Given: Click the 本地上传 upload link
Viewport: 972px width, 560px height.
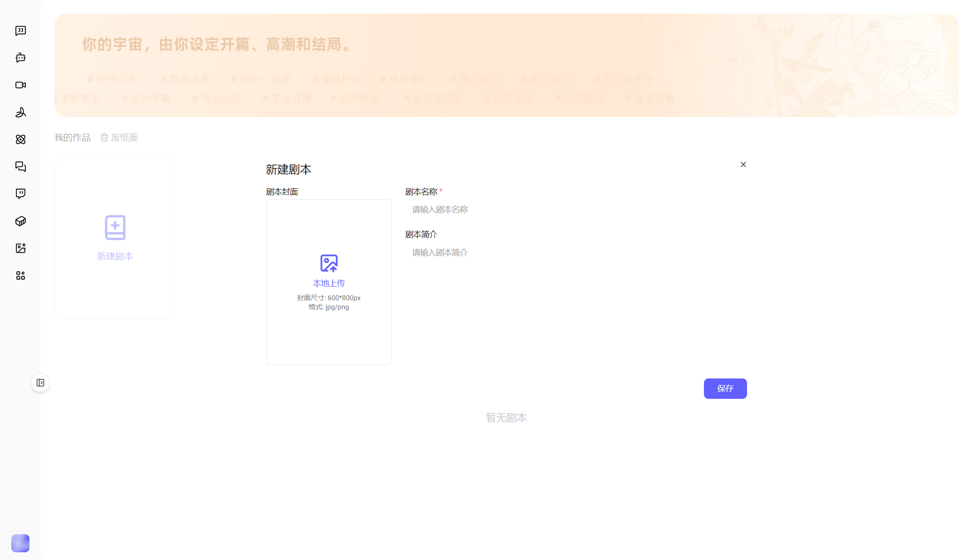Looking at the screenshot, I should tap(329, 282).
